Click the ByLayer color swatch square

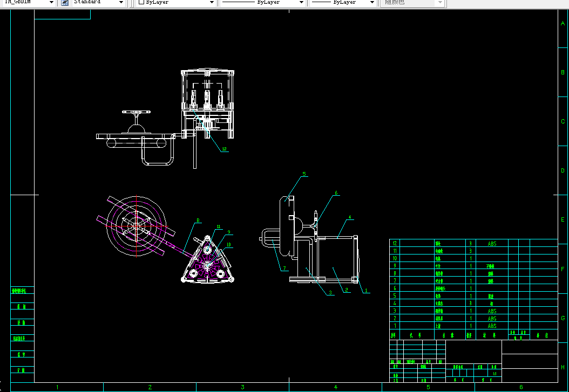click(x=141, y=2)
